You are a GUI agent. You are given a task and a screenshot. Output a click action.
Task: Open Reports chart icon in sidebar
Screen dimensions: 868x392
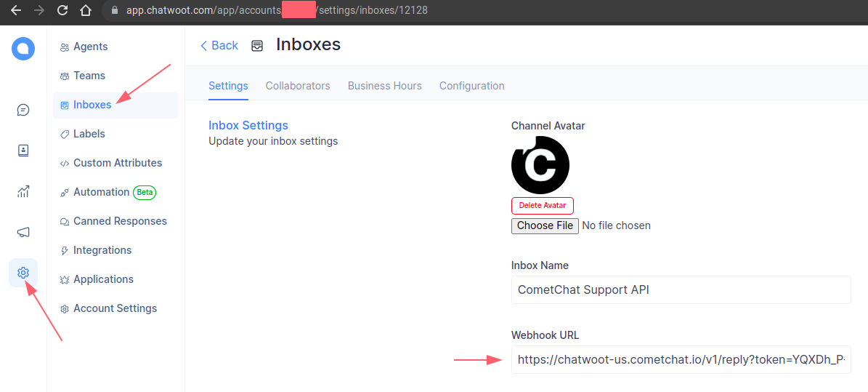tap(23, 192)
